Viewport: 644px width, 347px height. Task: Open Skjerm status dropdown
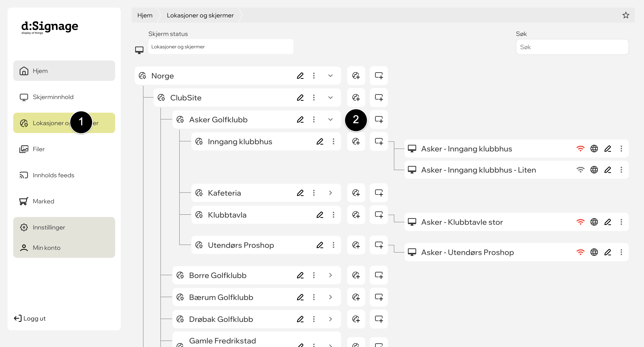pos(220,46)
